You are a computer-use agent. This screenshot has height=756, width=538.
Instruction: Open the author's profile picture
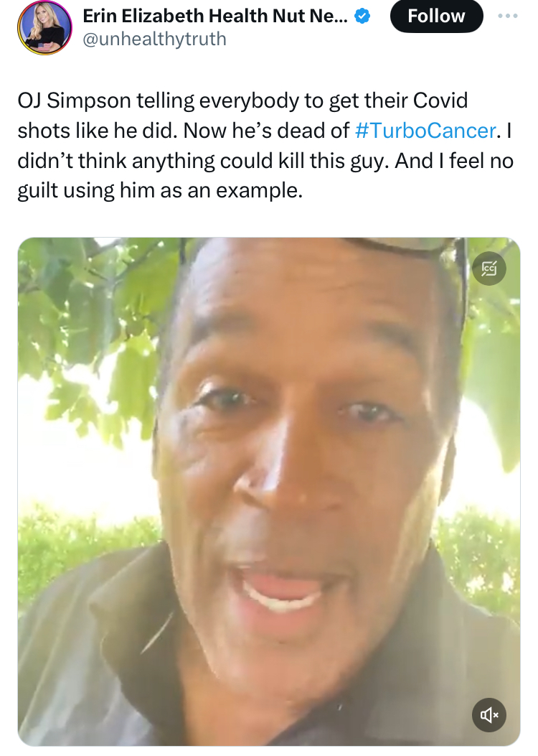point(45,27)
